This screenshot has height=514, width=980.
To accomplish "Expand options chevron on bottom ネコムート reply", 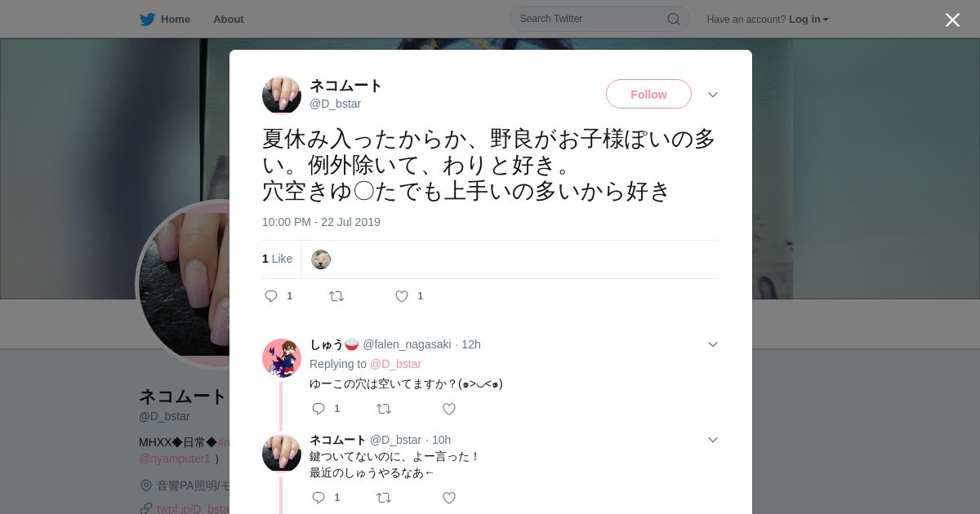I will click(x=713, y=440).
